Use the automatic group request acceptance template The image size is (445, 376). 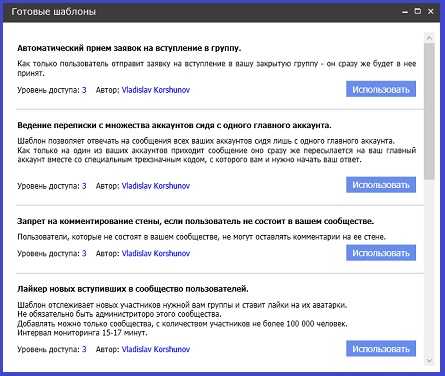381,89
